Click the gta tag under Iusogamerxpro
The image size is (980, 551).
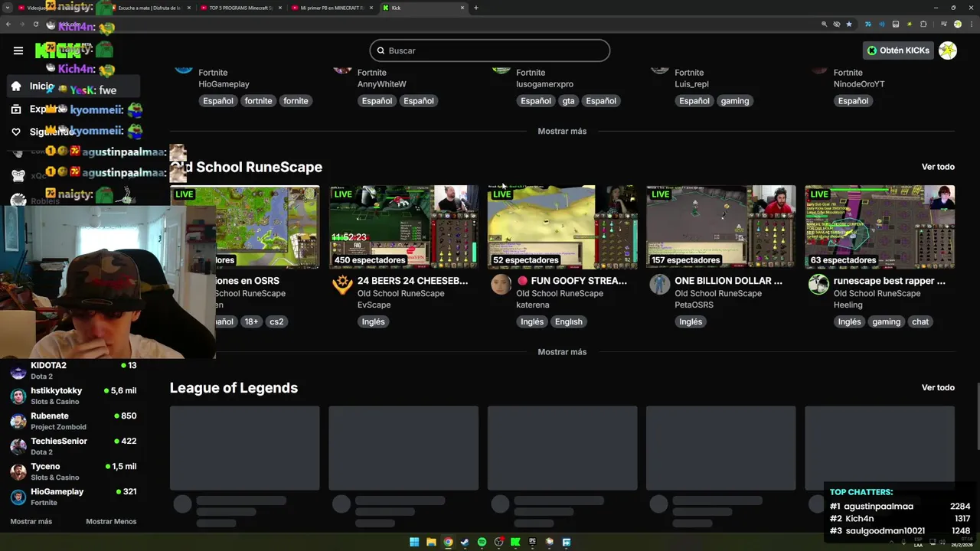coord(568,101)
